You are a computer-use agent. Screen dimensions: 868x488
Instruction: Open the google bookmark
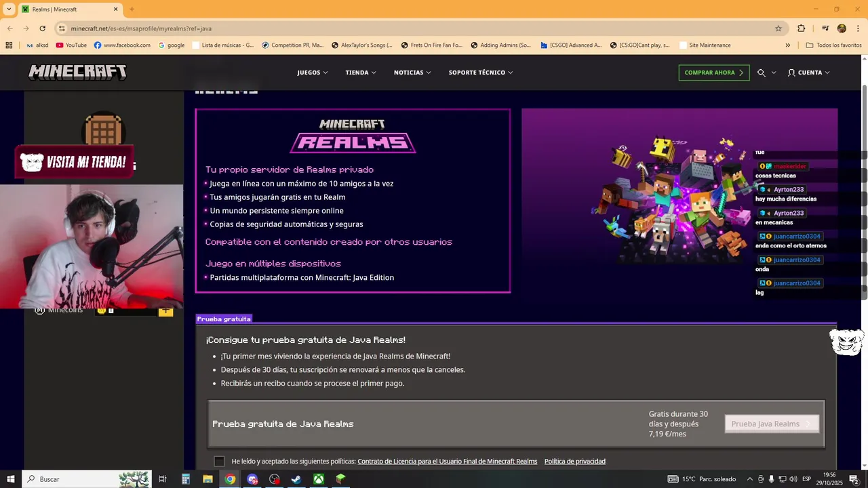pos(172,45)
